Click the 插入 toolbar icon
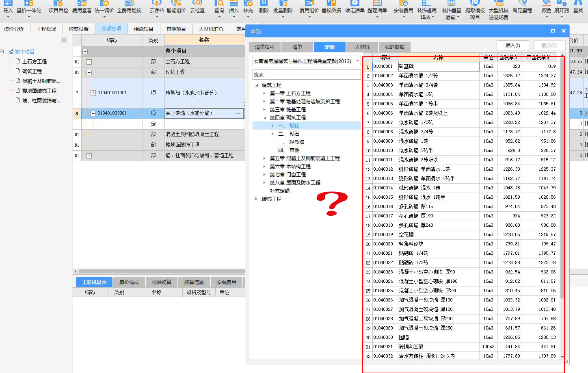This screenshot has width=588, height=373. point(234,7)
